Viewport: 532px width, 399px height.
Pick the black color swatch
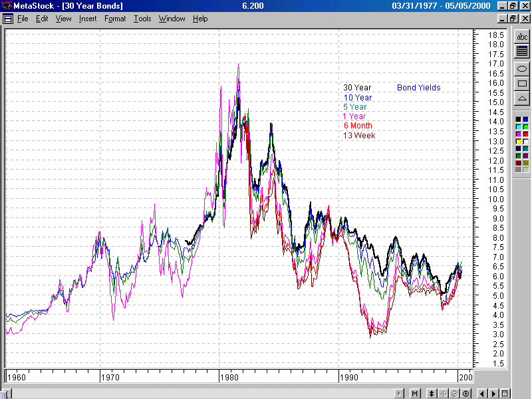coord(518,120)
